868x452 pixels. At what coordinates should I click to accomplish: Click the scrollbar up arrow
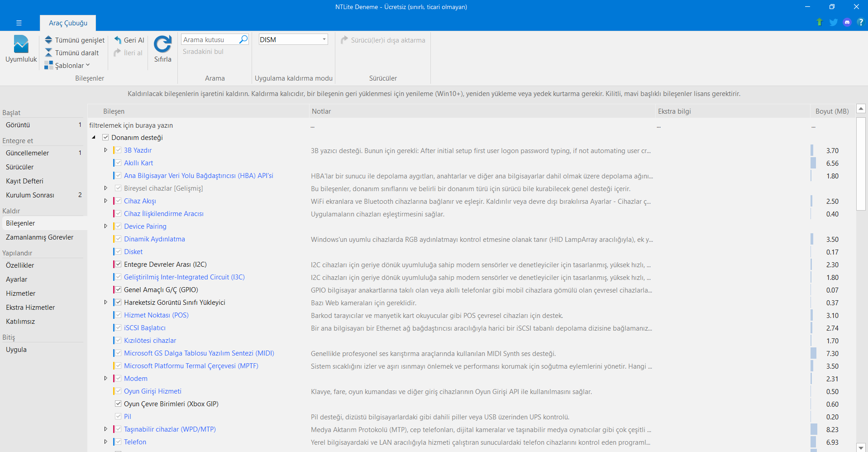(x=861, y=109)
